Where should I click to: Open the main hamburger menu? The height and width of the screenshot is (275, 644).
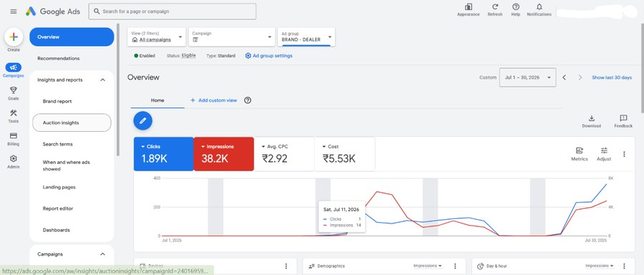pos(14,11)
